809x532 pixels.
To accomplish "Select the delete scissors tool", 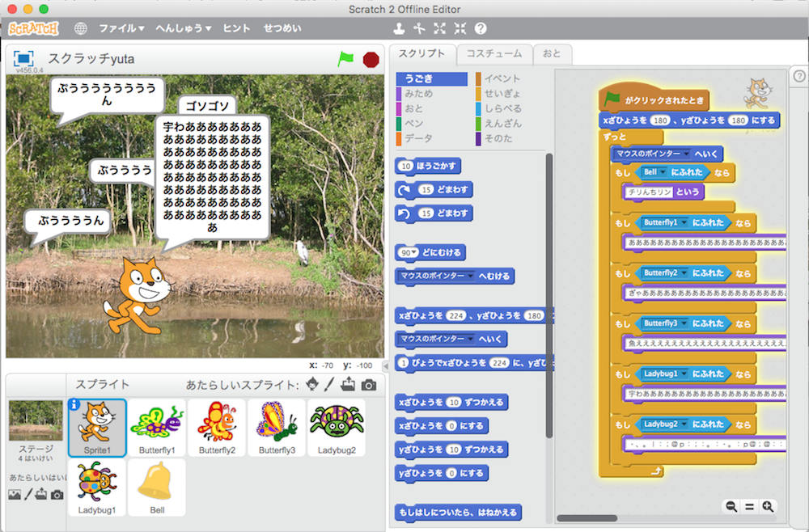I will 419,28.
